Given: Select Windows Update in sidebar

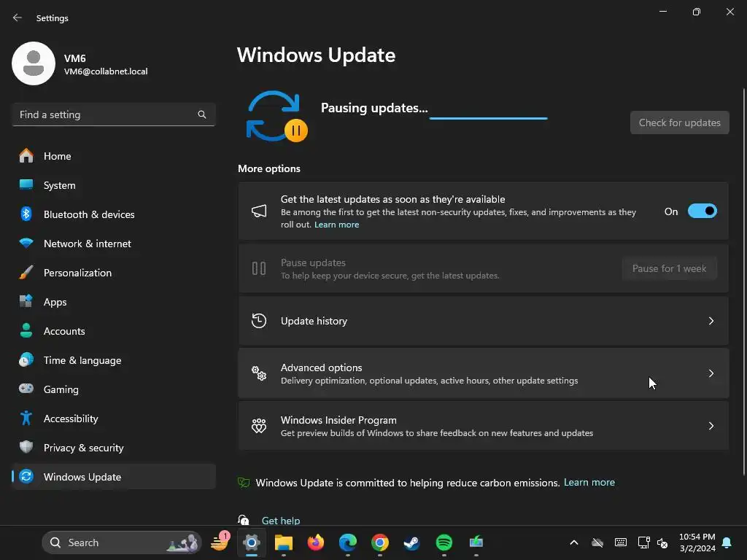Looking at the screenshot, I should click(x=113, y=477).
